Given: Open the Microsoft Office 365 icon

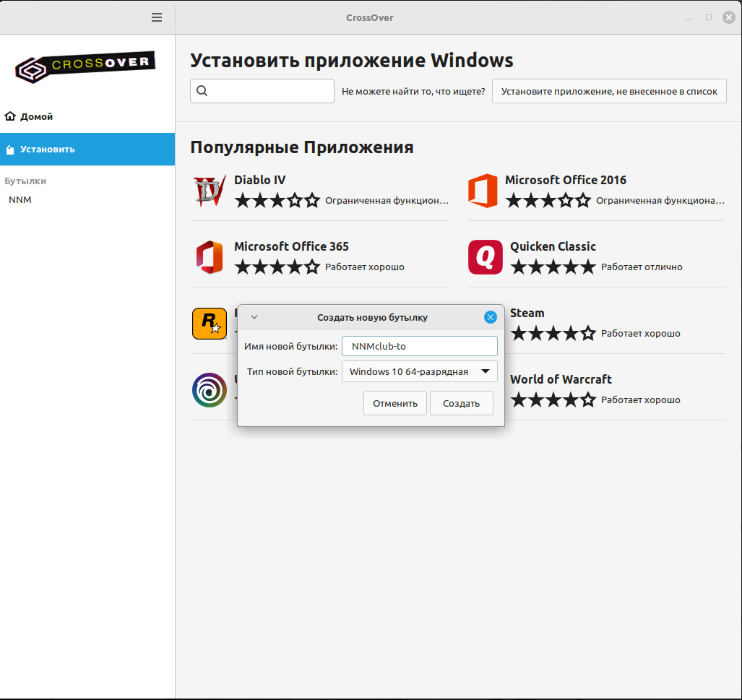Looking at the screenshot, I should [x=210, y=257].
